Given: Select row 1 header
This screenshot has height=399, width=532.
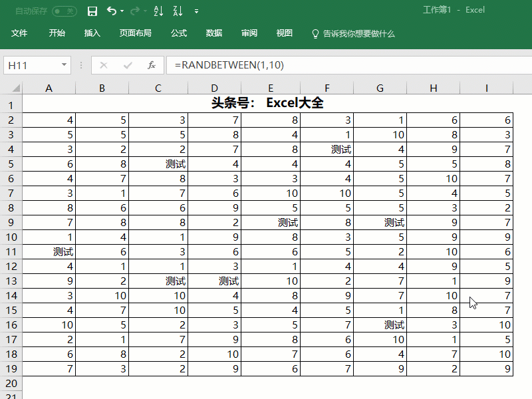Looking at the screenshot, I should [x=11, y=105].
